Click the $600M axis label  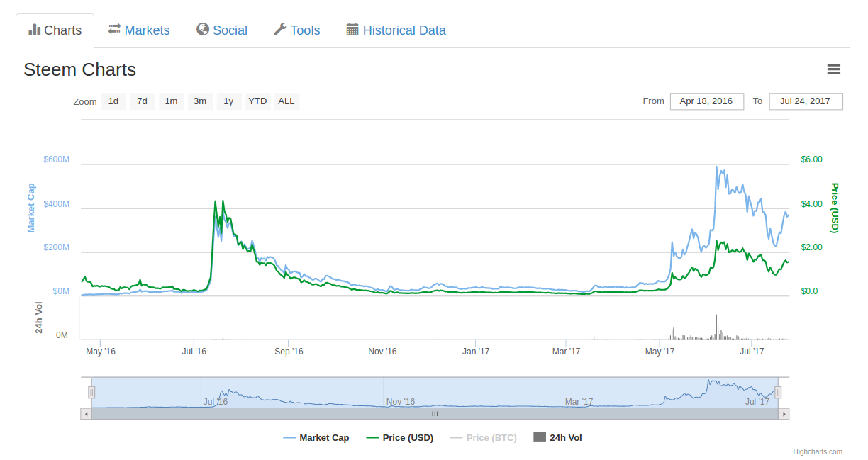[57, 159]
